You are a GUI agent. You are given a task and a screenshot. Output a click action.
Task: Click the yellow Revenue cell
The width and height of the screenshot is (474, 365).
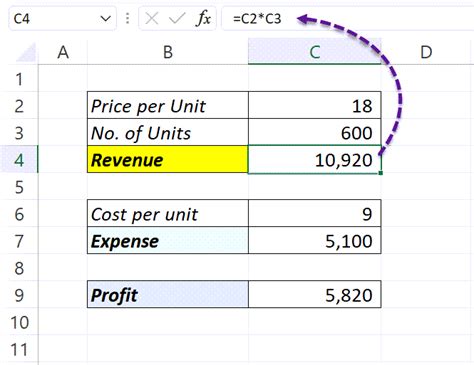tap(168, 159)
